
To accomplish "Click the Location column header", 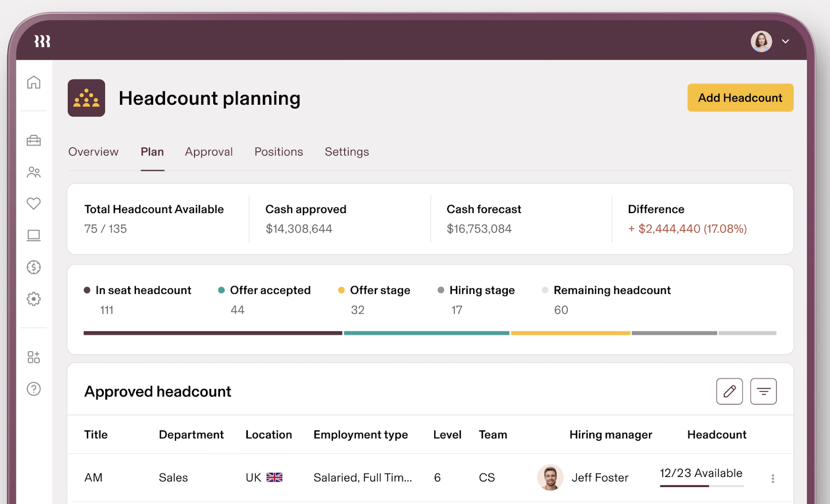I will click(x=269, y=435).
